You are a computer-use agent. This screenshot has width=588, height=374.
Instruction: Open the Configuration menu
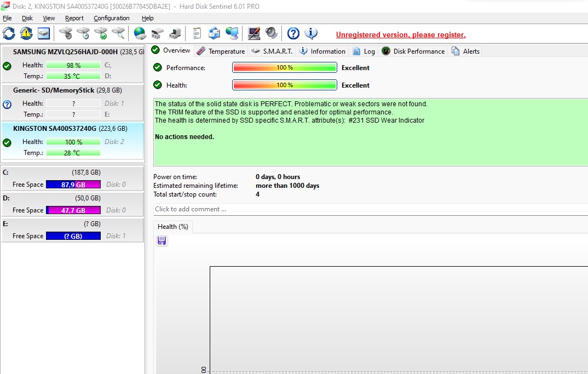click(x=111, y=18)
